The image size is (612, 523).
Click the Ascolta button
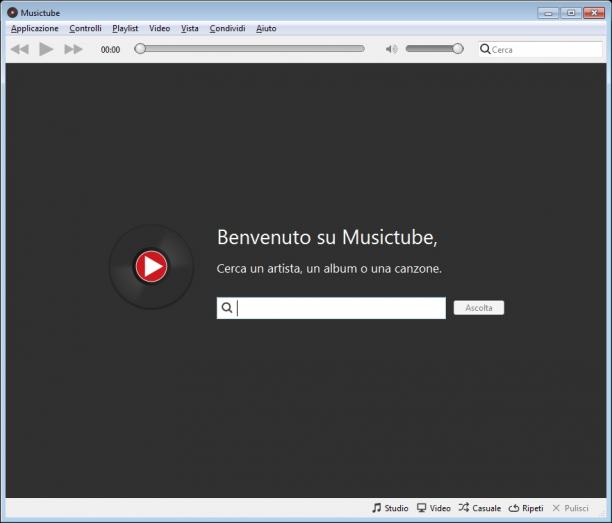(479, 308)
